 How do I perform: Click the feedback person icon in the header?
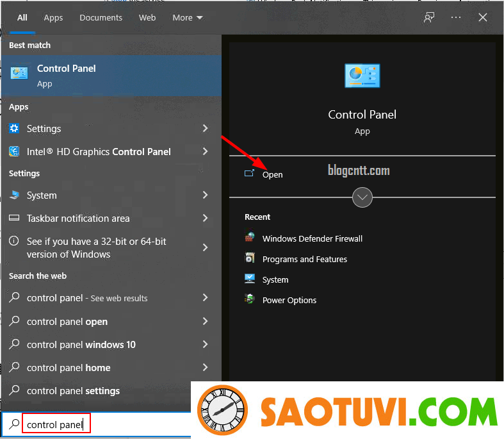[x=429, y=17]
